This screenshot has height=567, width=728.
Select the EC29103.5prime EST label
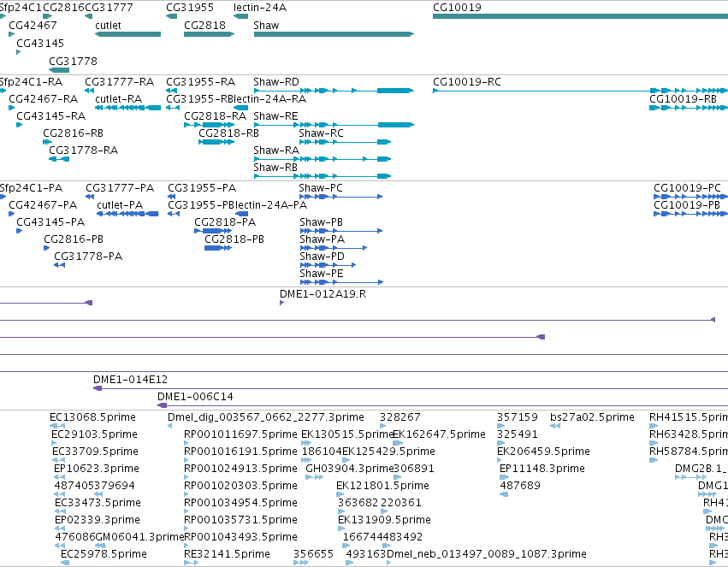pyautogui.click(x=94, y=434)
